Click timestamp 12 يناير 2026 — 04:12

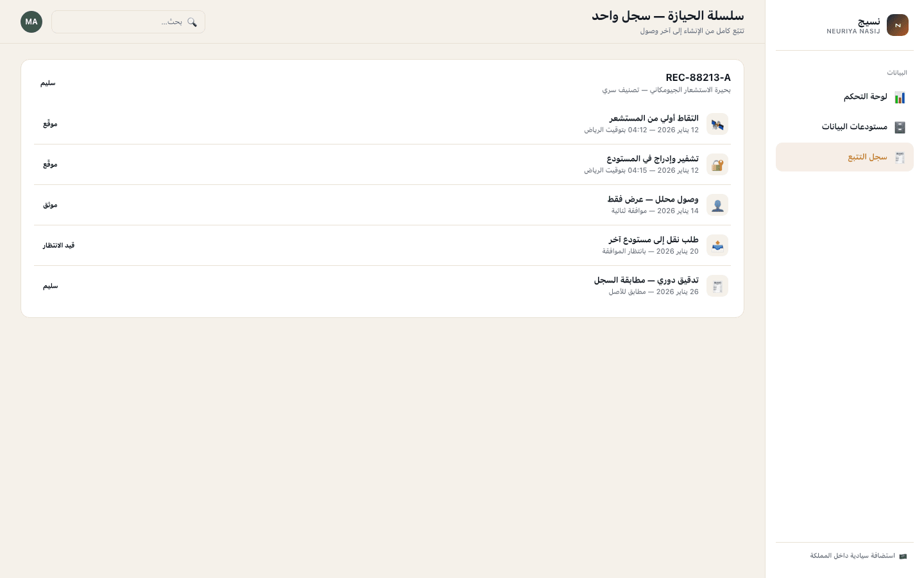(641, 130)
